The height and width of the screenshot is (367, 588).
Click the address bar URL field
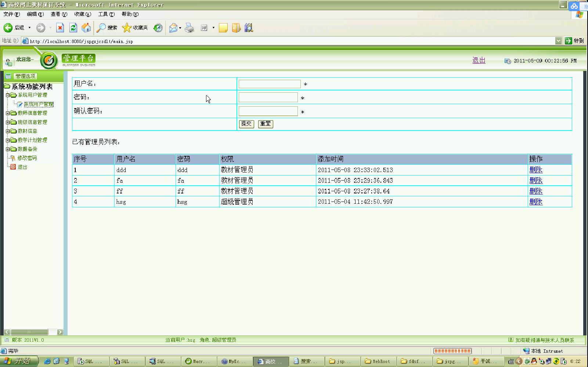tap(288, 41)
